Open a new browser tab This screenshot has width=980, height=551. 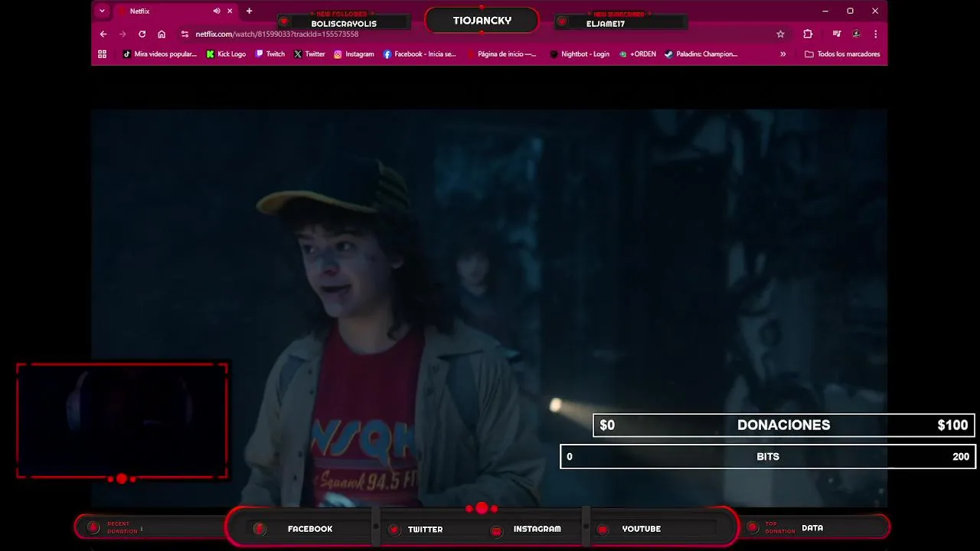coord(249,11)
